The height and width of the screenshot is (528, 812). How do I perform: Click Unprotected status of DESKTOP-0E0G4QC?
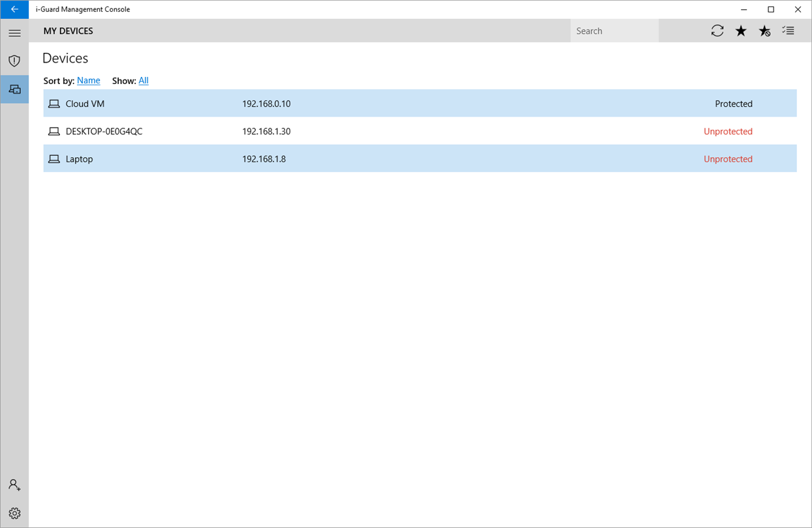pos(728,131)
